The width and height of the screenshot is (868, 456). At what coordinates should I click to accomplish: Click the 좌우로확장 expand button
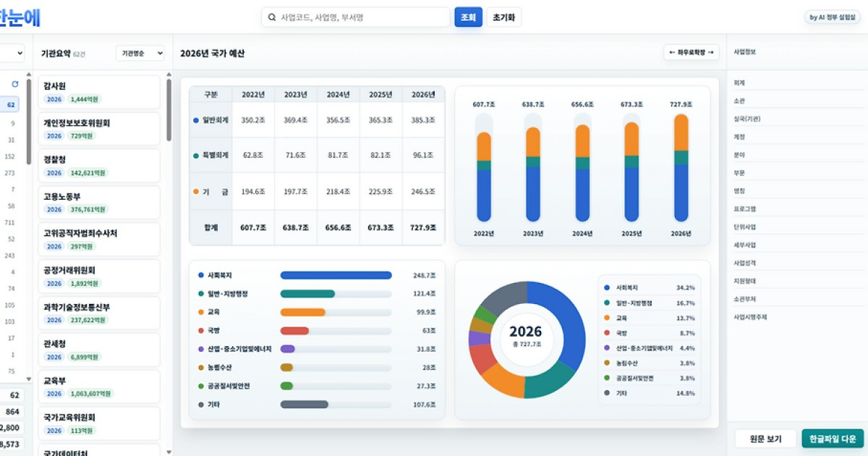(x=692, y=52)
